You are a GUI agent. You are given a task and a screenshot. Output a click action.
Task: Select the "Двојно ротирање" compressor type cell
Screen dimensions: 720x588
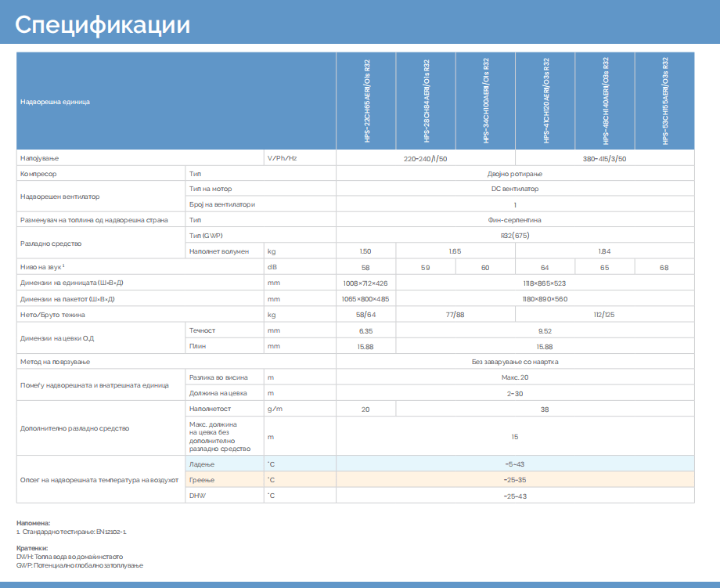click(x=514, y=173)
